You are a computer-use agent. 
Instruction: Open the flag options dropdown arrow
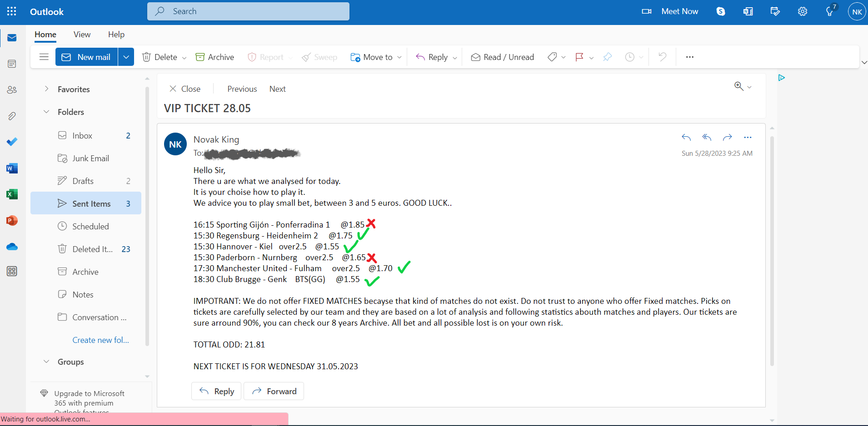click(x=591, y=58)
